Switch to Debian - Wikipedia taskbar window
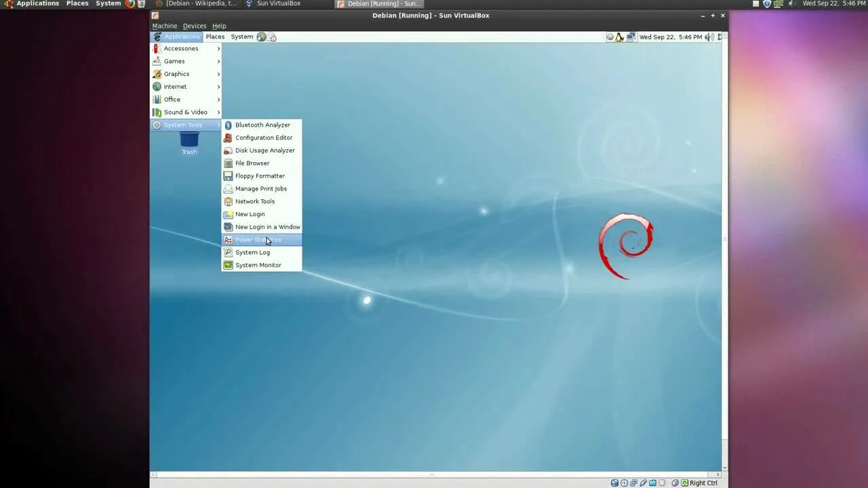 [196, 3]
